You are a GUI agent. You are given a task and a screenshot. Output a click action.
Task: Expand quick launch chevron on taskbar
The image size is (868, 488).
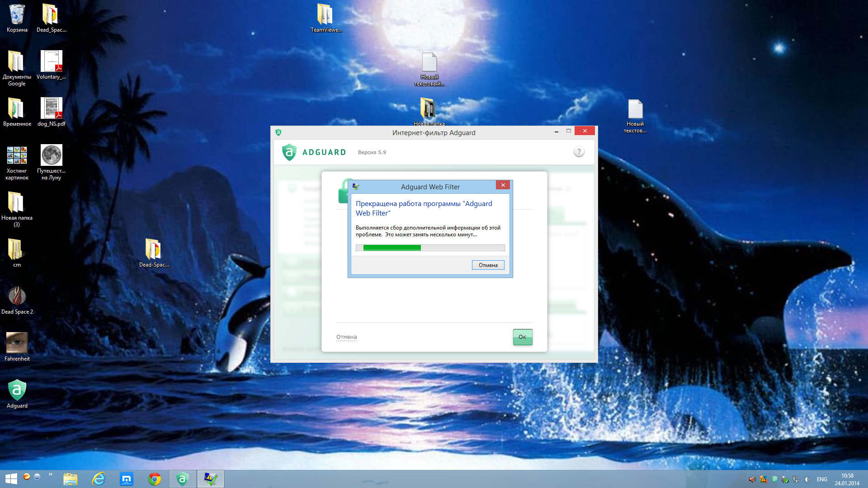(50, 474)
